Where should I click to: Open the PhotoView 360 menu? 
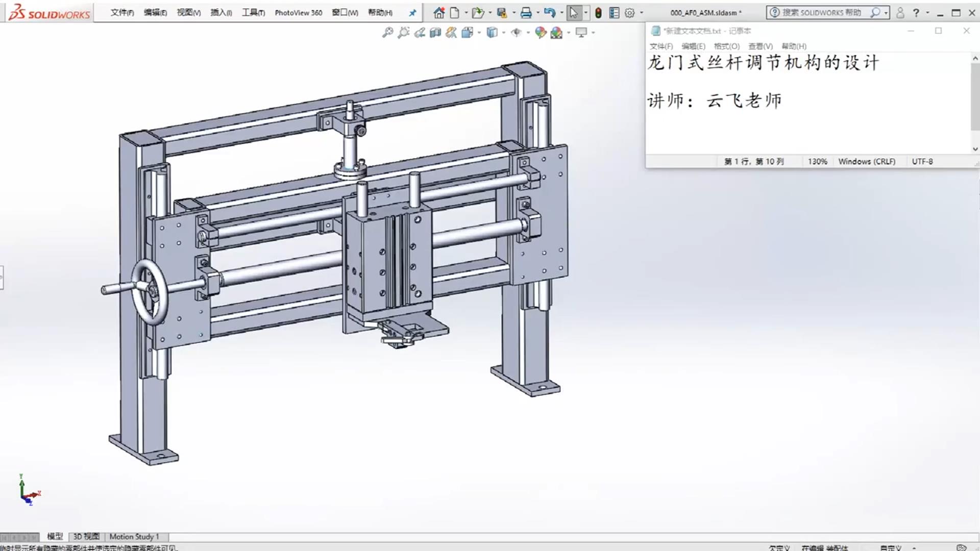(x=298, y=13)
